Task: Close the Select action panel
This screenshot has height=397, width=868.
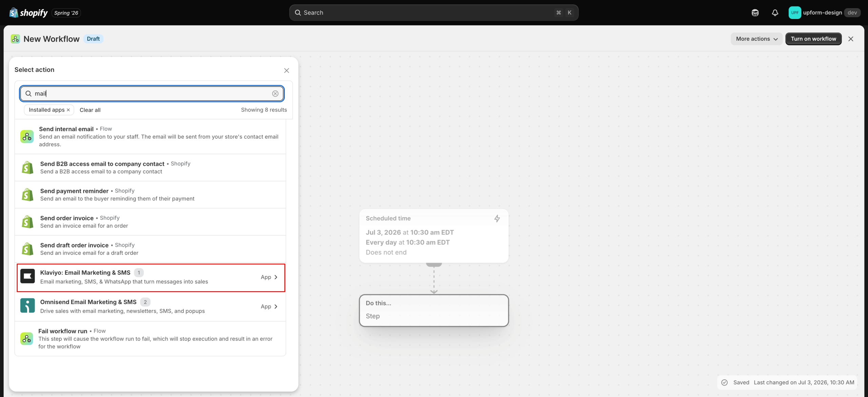Action: pyautogui.click(x=287, y=71)
